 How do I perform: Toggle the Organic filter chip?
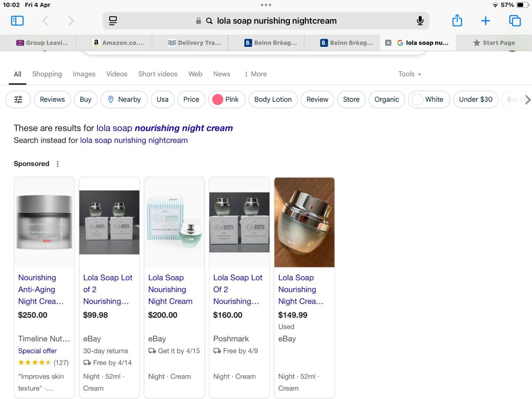tap(387, 99)
